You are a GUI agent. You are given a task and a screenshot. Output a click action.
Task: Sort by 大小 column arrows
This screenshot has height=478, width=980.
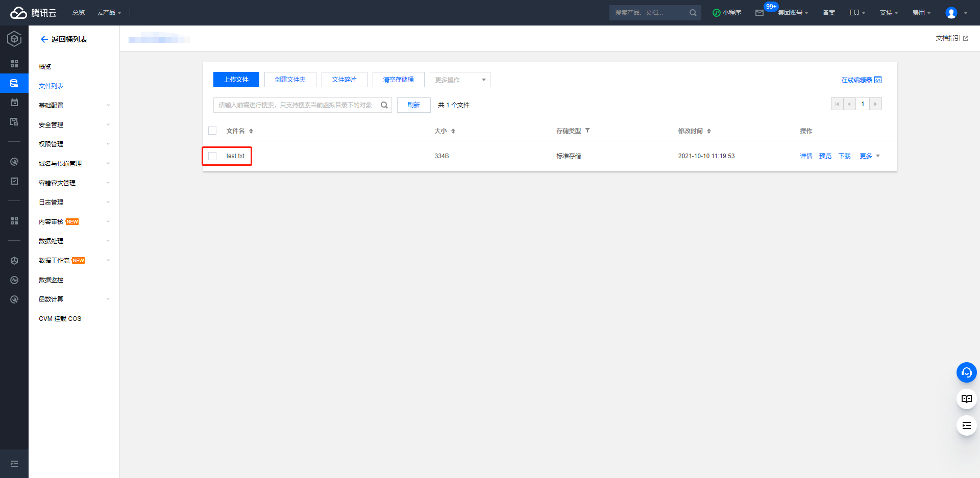coord(453,131)
